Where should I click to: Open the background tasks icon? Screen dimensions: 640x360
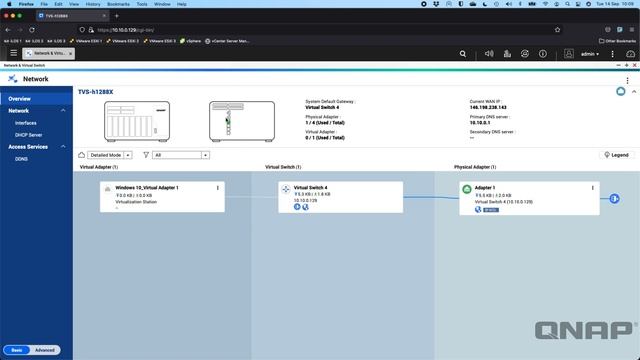point(507,53)
